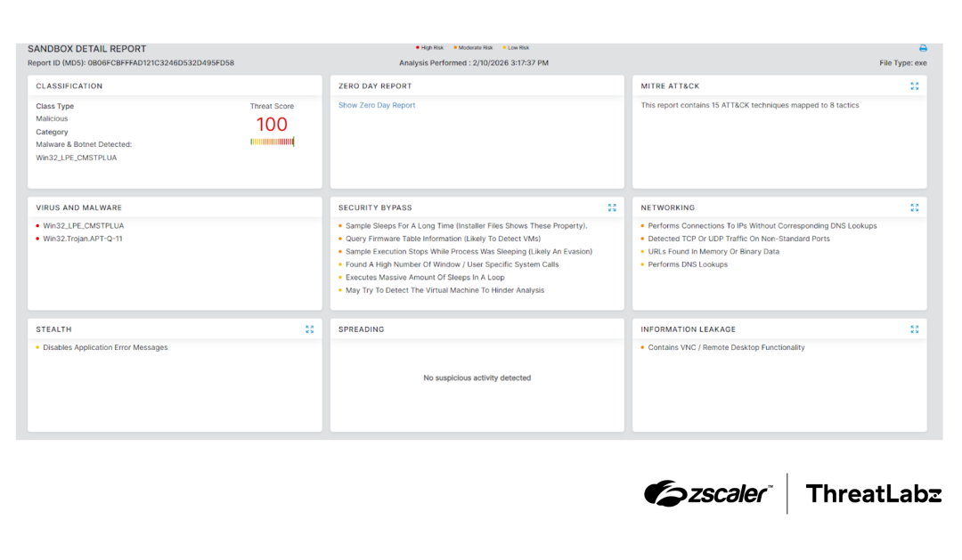Expand the Information Leakage panel

914,329
